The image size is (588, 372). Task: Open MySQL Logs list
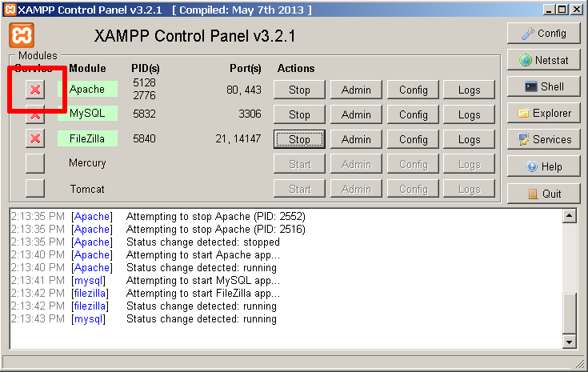(469, 114)
